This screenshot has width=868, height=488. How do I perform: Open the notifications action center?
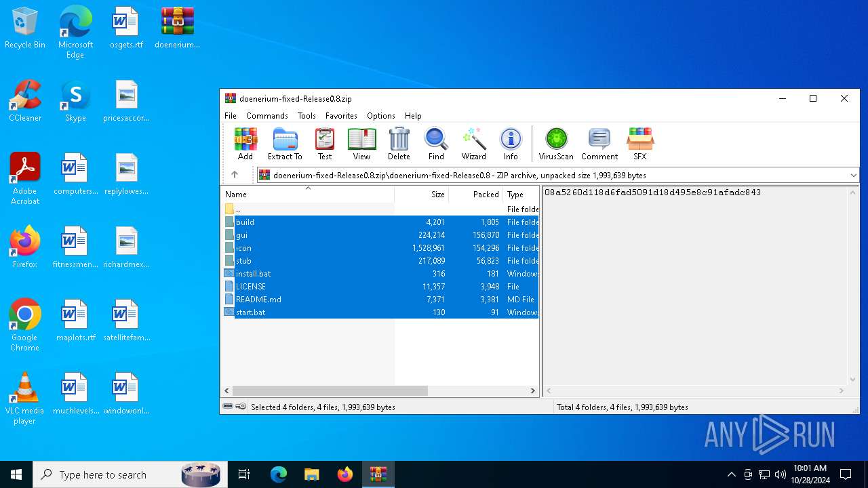(x=846, y=474)
